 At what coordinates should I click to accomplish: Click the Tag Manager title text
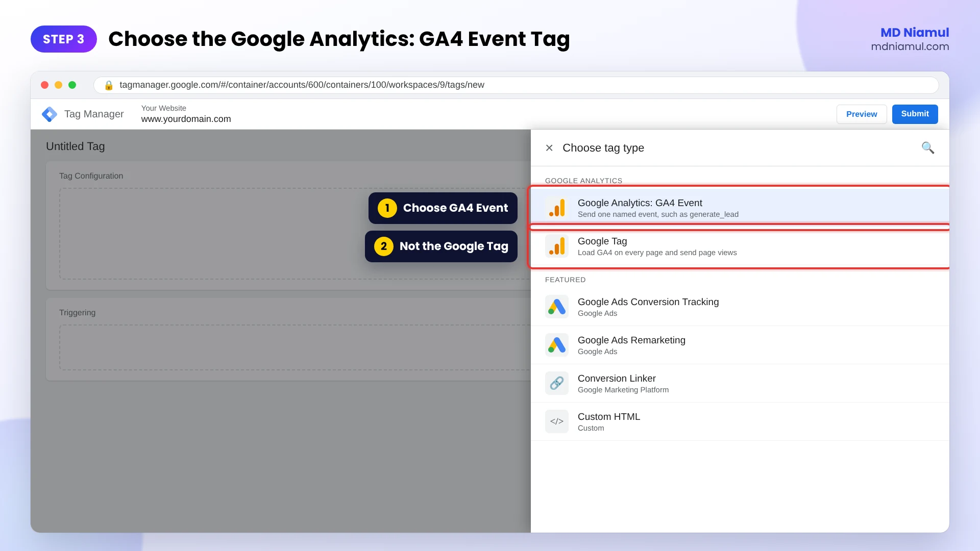[x=94, y=114]
